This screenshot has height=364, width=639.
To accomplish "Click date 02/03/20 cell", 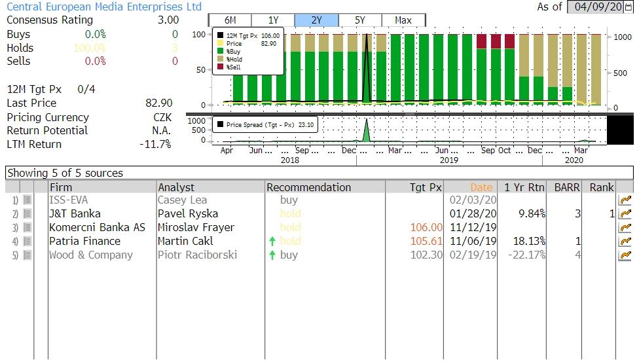I will (473, 200).
